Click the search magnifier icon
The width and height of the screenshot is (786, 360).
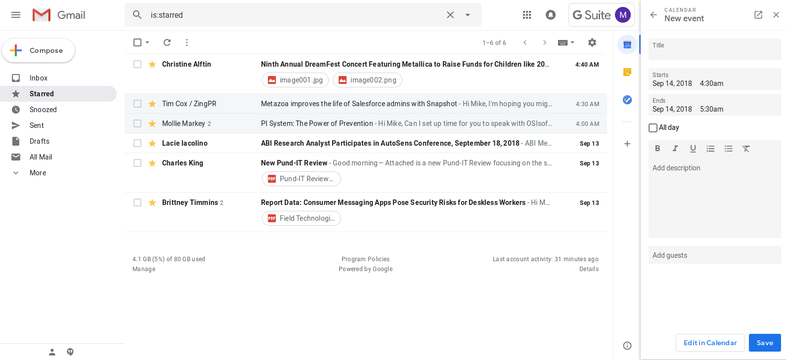click(137, 15)
